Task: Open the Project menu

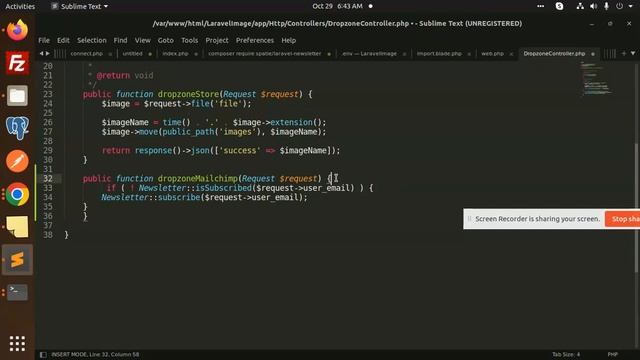Action: 217,40
